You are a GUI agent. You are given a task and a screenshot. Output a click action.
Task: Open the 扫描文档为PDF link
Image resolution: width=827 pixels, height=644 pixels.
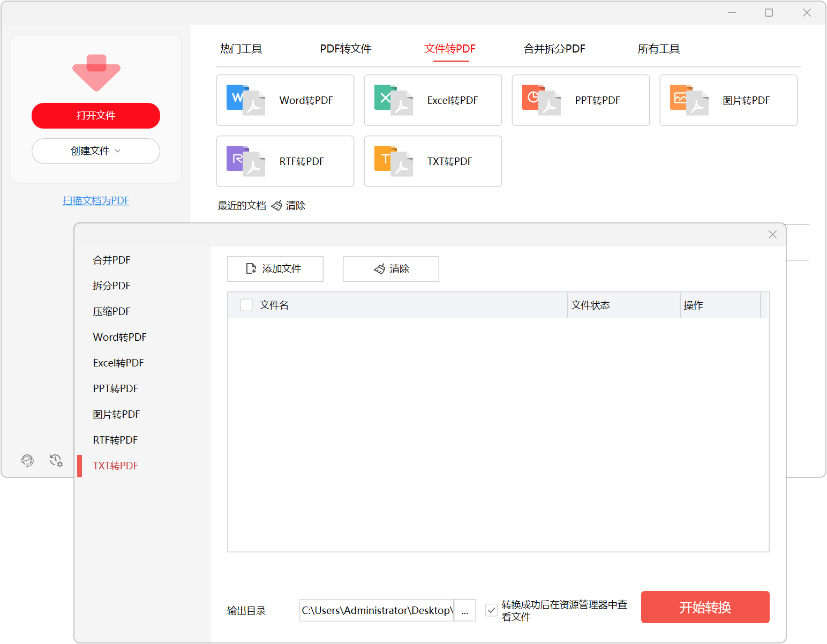point(96,200)
